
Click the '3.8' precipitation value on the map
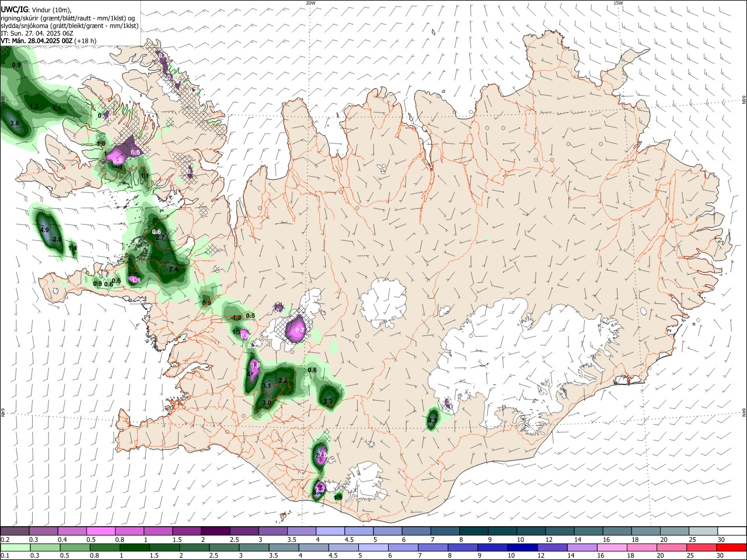15,124
